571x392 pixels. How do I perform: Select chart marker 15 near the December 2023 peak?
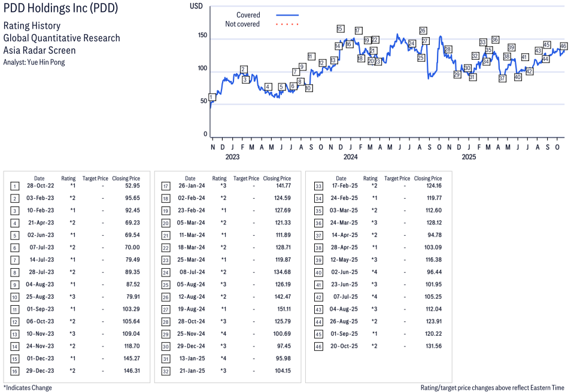(x=340, y=29)
